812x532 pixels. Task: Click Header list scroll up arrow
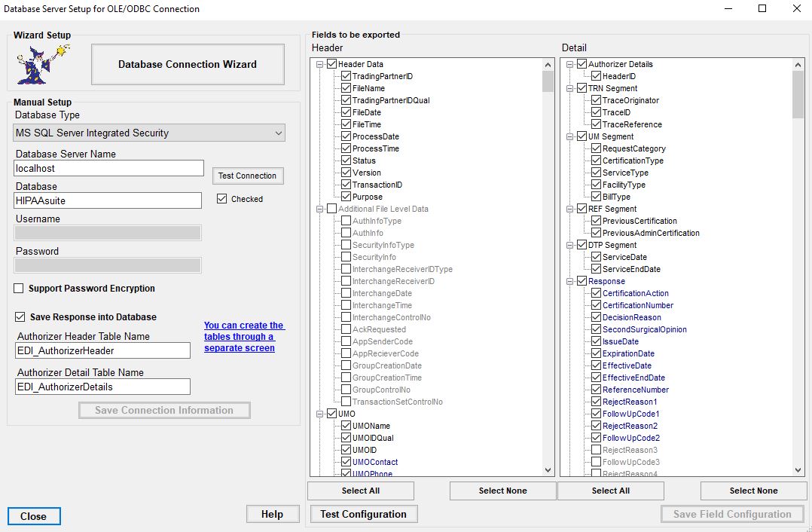point(548,65)
